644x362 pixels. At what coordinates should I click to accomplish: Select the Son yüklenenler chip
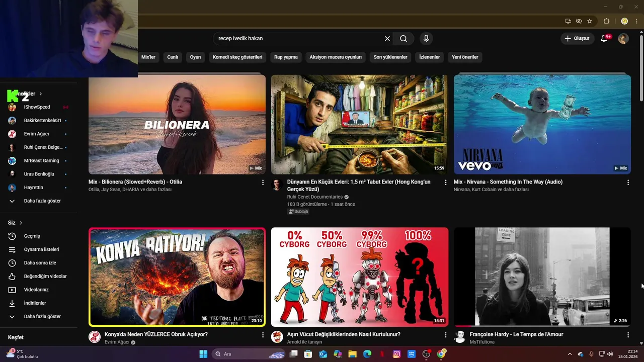pyautogui.click(x=390, y=57)
